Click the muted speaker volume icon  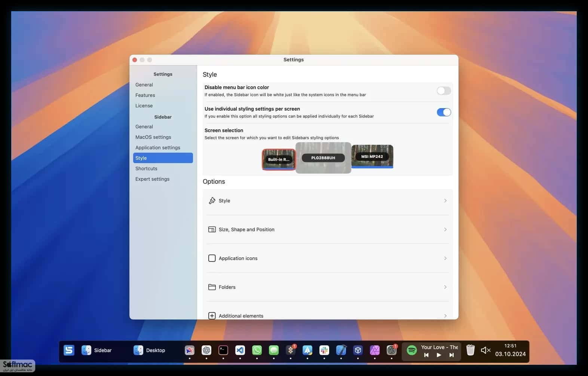click(x=486, y=350)
